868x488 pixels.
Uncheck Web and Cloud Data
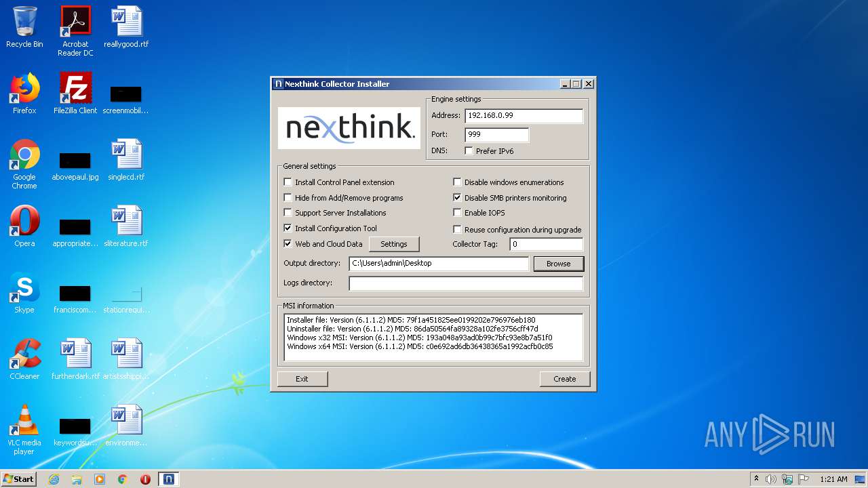(288, 244)
